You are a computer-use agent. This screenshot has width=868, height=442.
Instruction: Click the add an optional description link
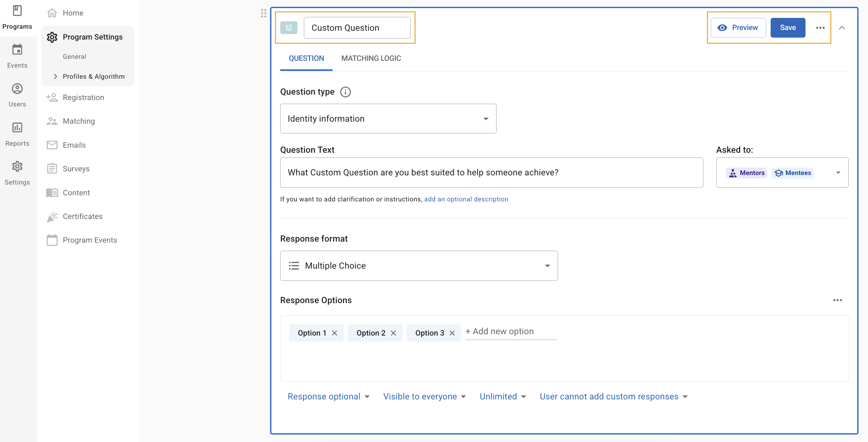tap(466, 199)
